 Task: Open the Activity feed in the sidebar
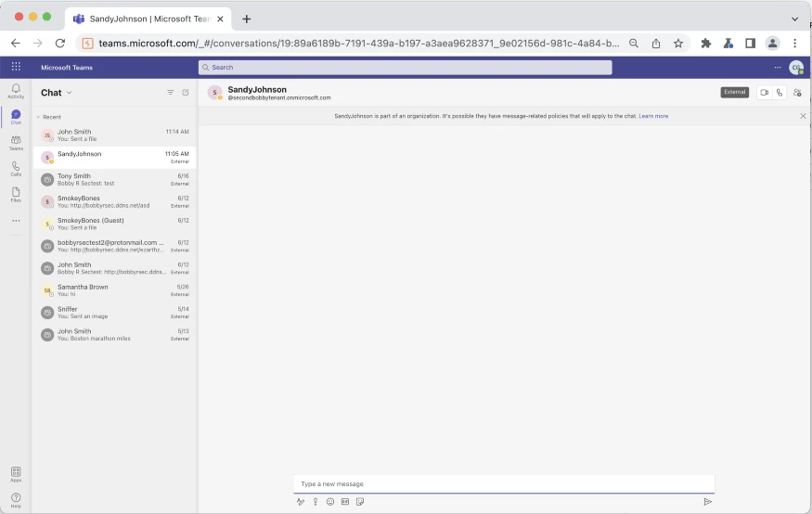(16, 90)
